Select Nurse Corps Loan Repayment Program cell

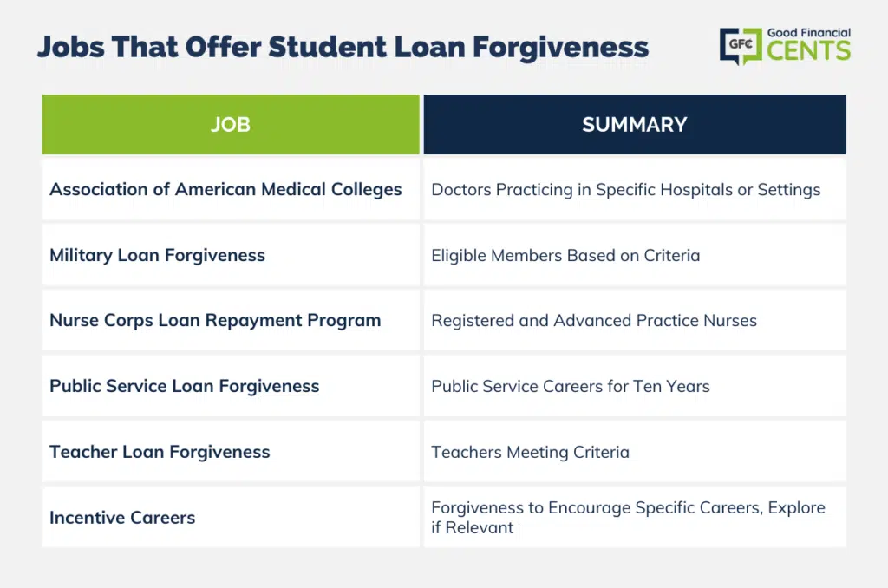[x=231, y=321]
